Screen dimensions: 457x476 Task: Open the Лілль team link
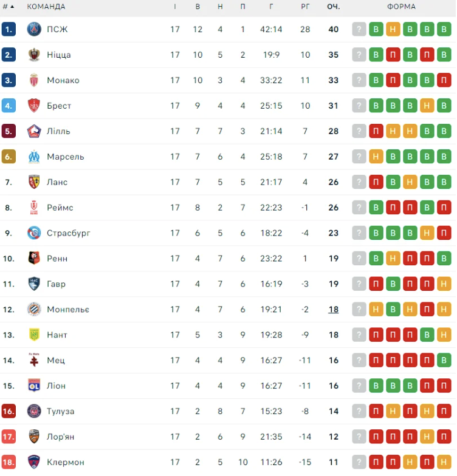[58, 131]
